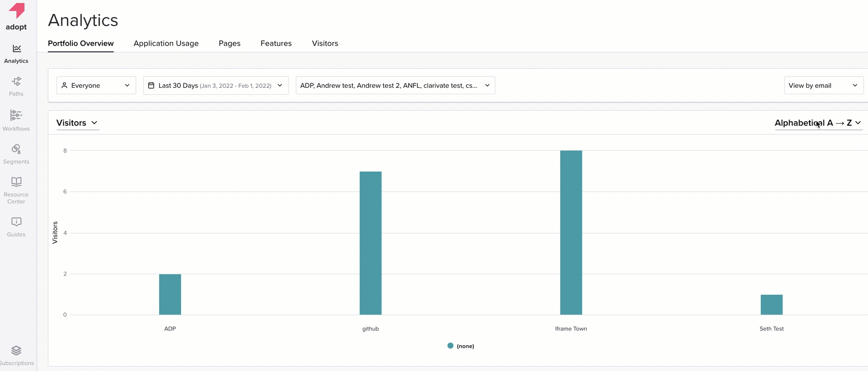
Task: Open the Last 30 Days date dropdown
Action: (x=216, y=85)
